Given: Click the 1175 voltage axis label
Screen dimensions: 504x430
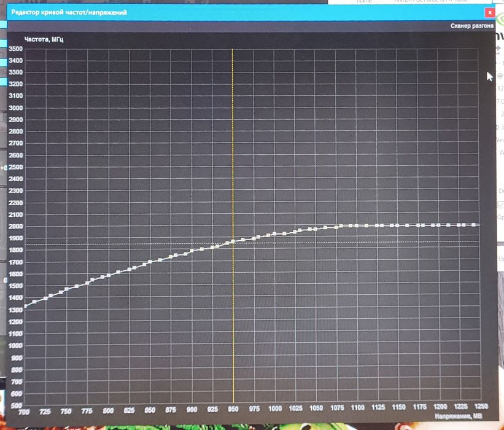Looking at the screenshot, I should (x=420, y=407).
